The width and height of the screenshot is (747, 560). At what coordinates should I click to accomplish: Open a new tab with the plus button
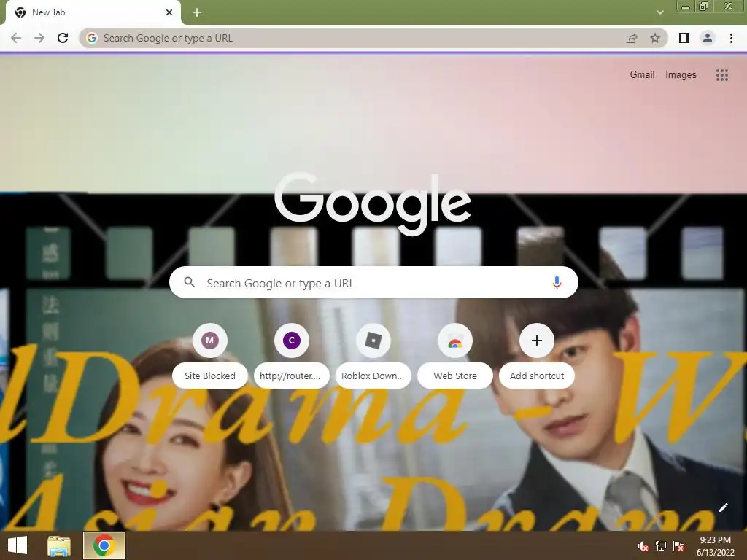pyautogui.click(x=197, y=12)
